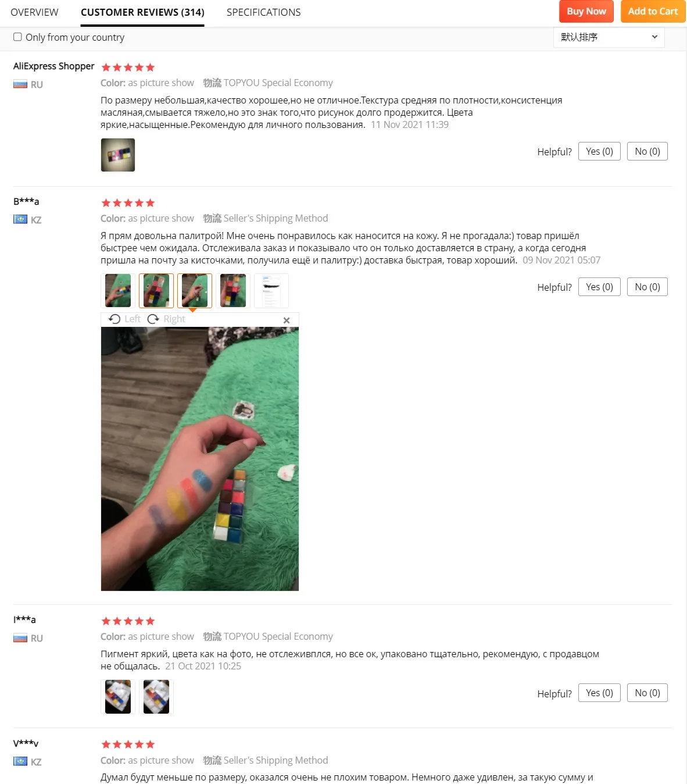The image size is (687, 784).
Task: Rotate the photo left using the Left icon
Action: (x=114, y=319)
